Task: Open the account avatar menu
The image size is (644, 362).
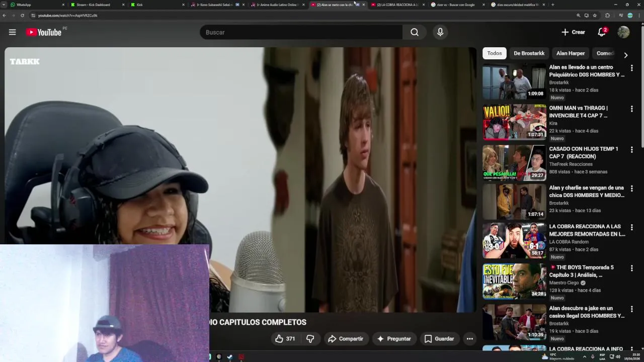Action: click(x=623, y=32)
